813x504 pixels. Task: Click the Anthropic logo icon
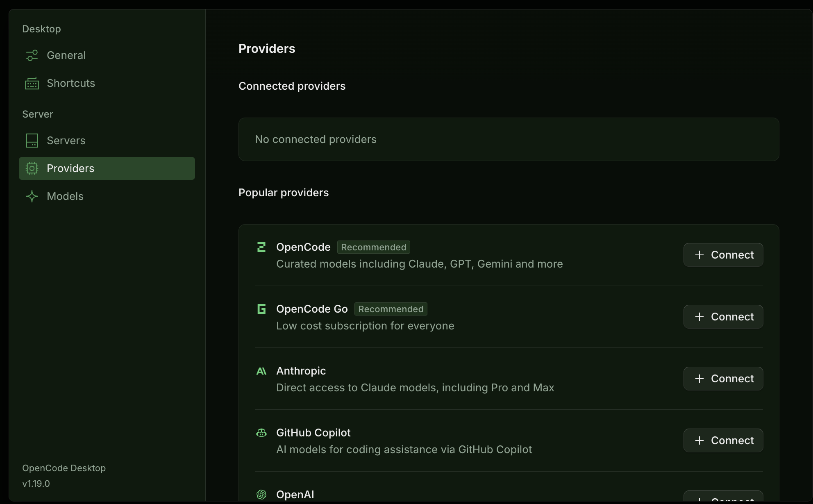261,371
